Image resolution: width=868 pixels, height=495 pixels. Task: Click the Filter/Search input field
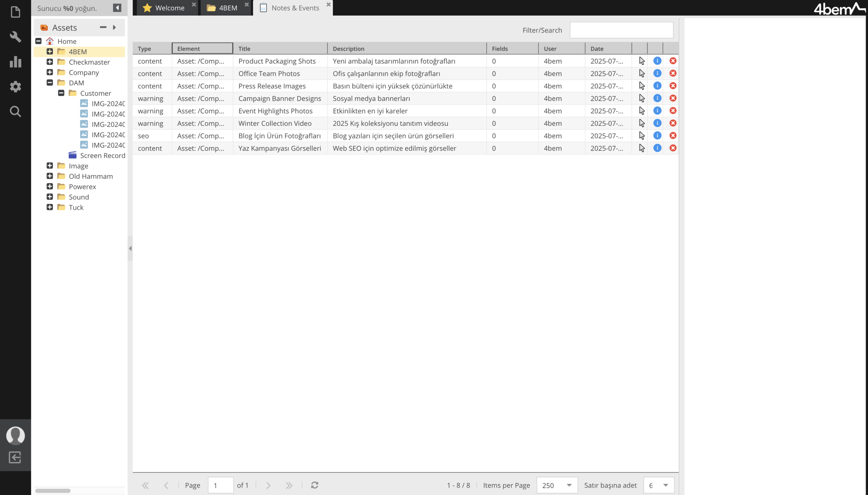(x=621, y=30)
